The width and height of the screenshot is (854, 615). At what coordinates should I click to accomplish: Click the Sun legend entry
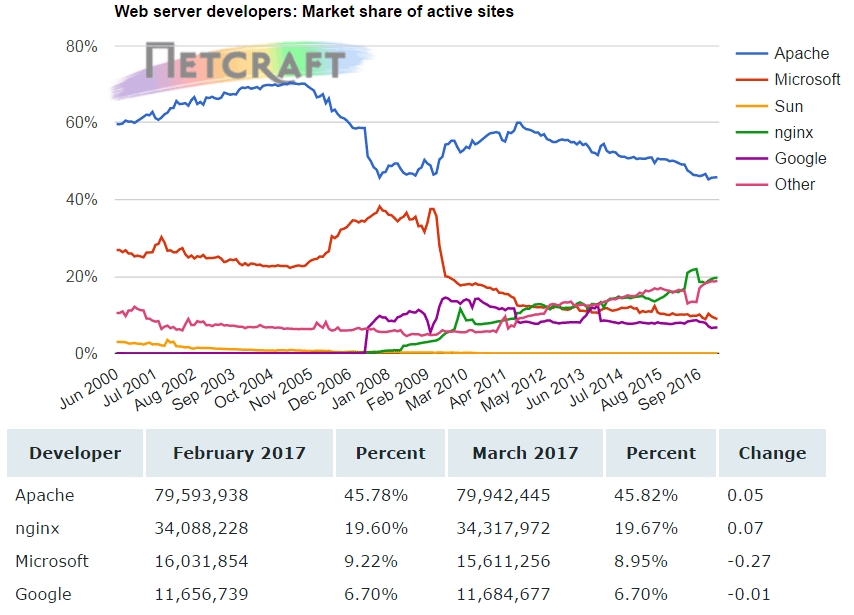click(x=788, y=106)
